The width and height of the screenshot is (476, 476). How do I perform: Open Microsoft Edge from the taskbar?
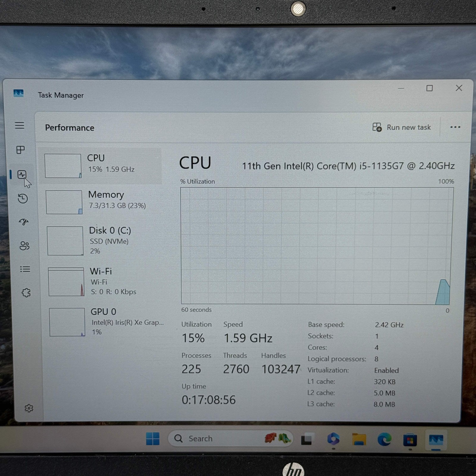384,439
